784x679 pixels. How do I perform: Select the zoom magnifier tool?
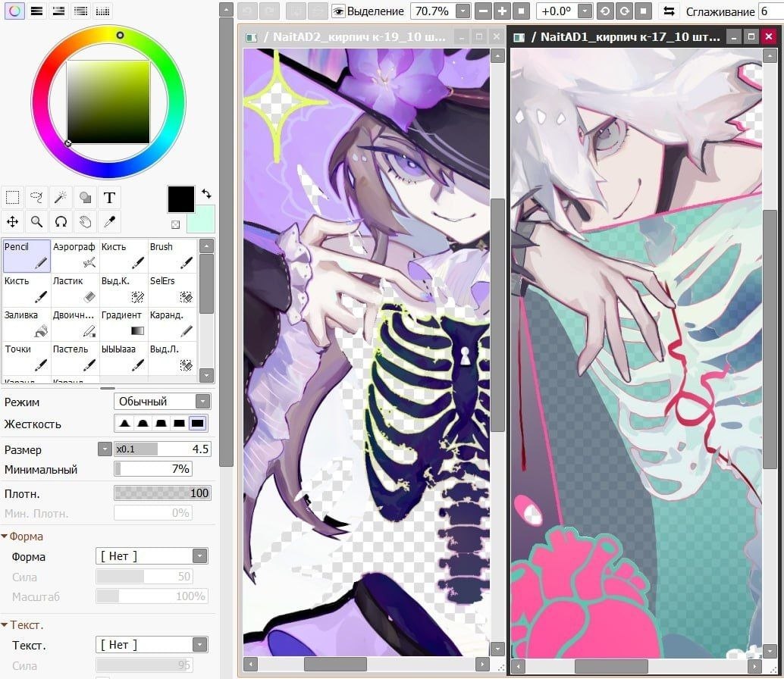36,222
